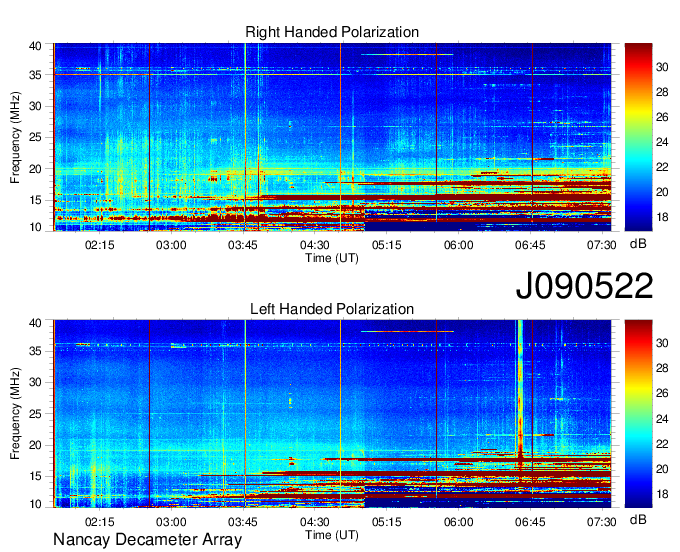Click the Left Handed Polarization spectrogram image
680x552 pixels.
(x=332, y=414)
